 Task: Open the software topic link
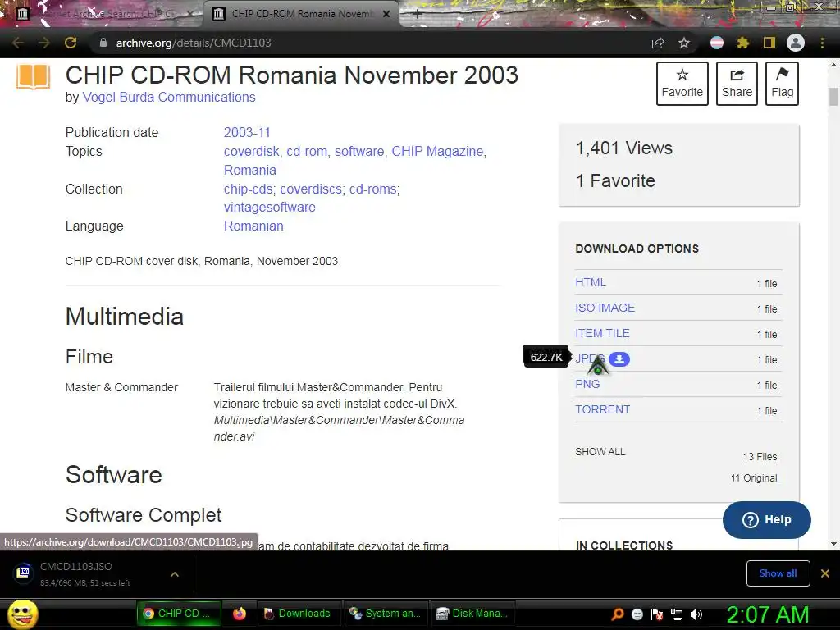359,152
